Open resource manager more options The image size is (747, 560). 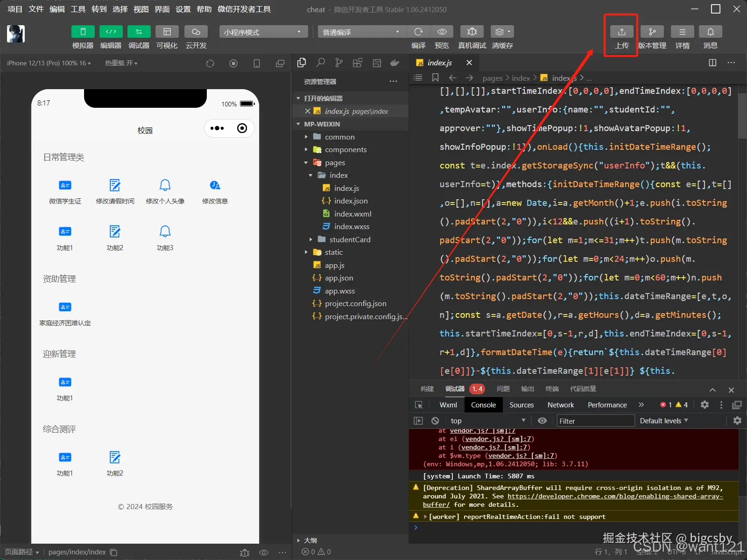pyautogui.click(x=394, y=82)
